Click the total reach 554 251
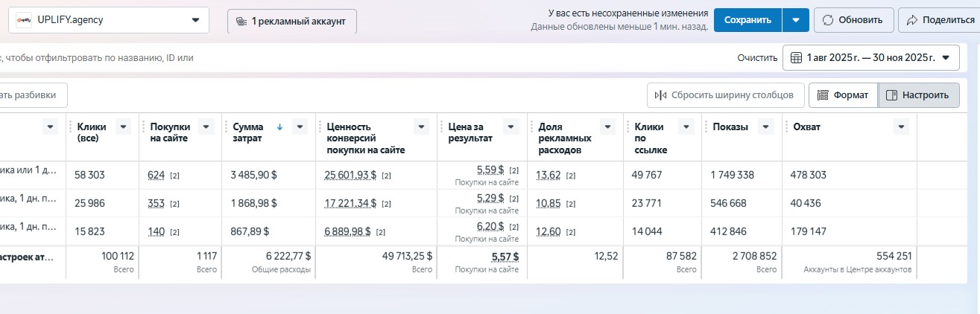 click(894, 255)
